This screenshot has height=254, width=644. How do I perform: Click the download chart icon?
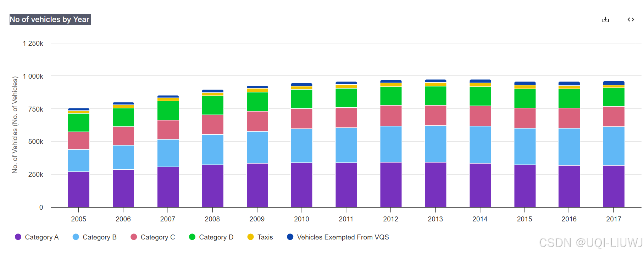click(605, 19)
